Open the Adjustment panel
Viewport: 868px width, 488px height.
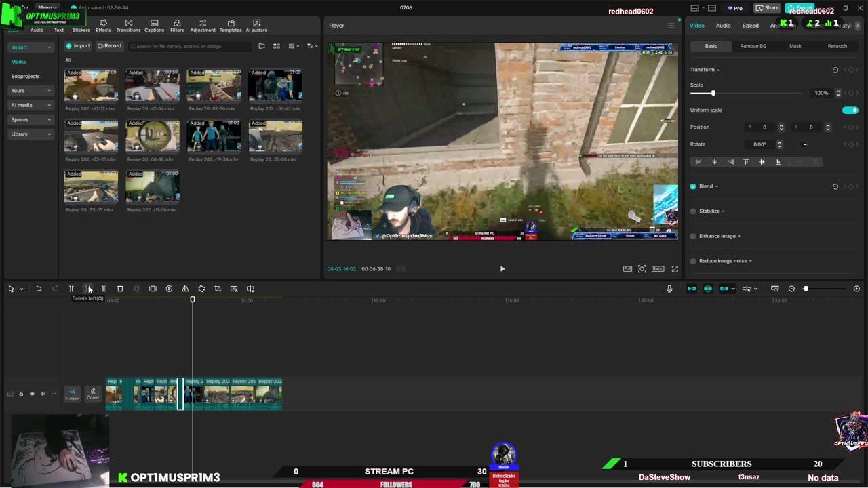202,26
